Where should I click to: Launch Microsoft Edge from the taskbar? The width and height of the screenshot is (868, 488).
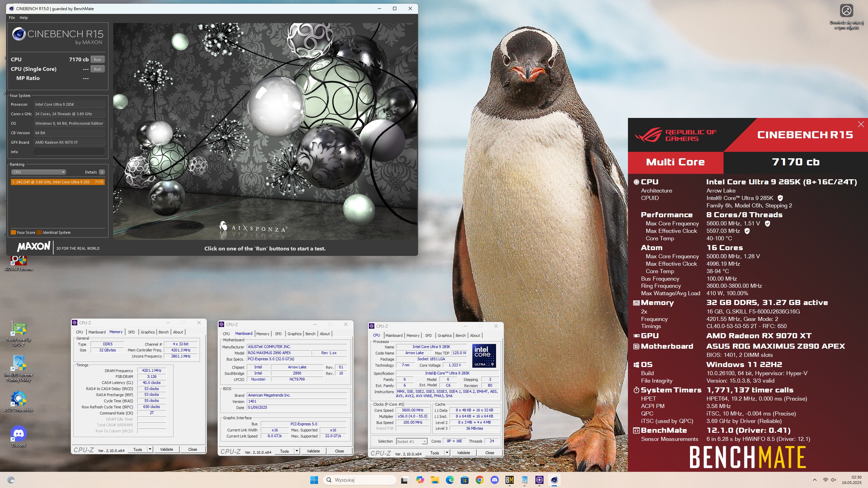tap(450, 480)
